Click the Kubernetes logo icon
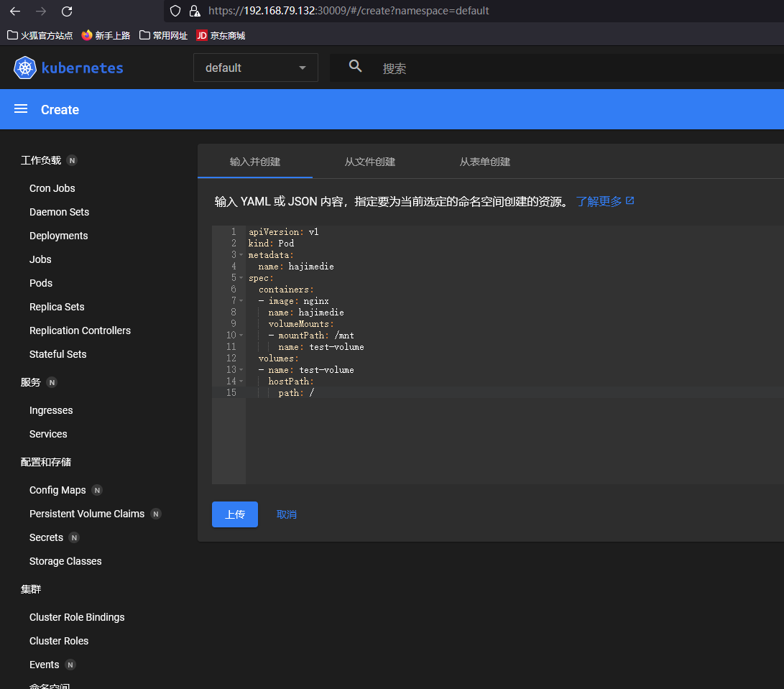The height and width of the screenshot is (689, 784). coord(25,68)
